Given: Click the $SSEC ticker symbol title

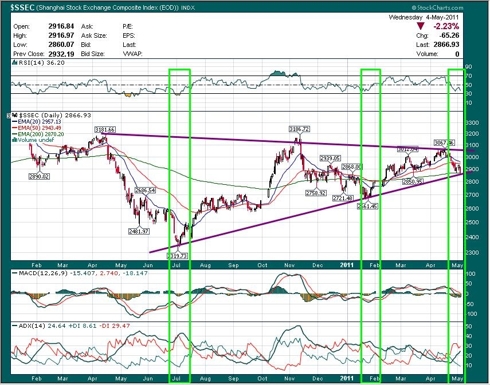Looking at the screenshot, I should point(23,7).
